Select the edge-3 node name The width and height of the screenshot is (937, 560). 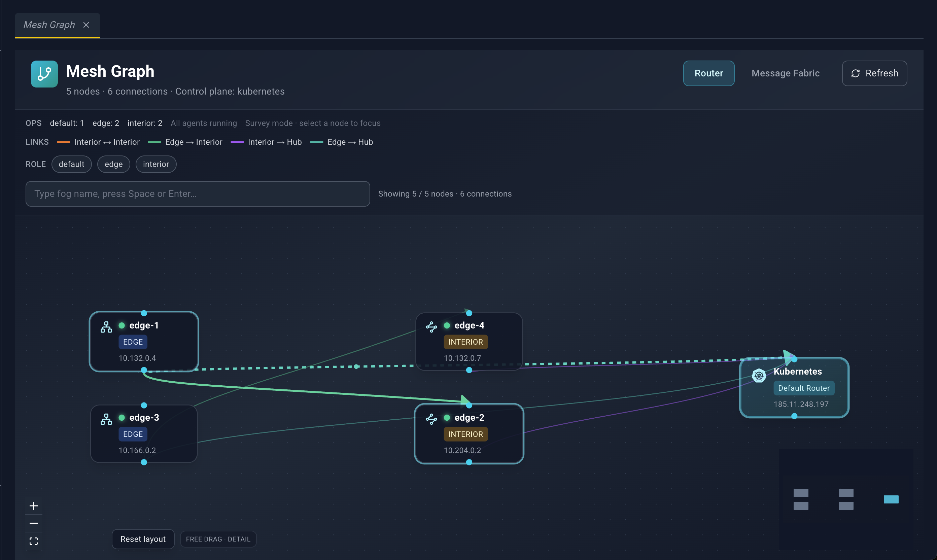[x=144, y=417]
